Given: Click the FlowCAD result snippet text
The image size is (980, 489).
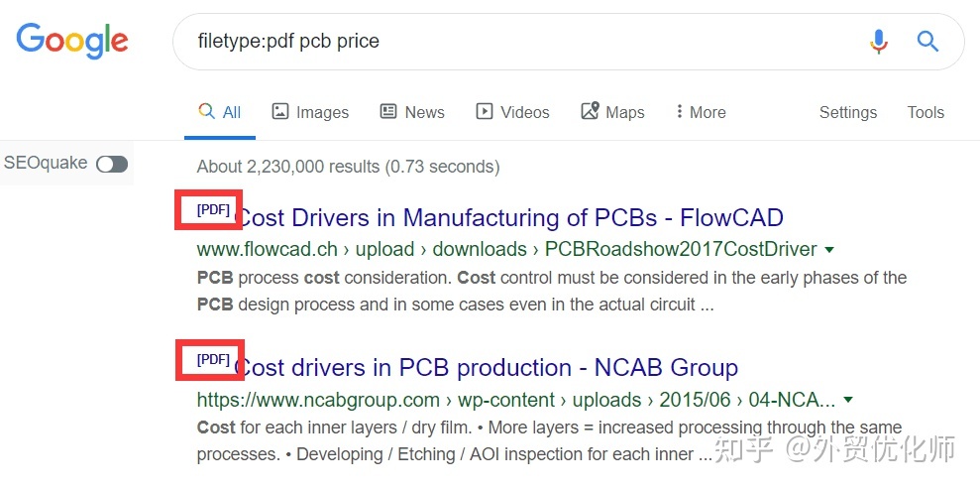Looking at the screenshot, I should point(552,292).
